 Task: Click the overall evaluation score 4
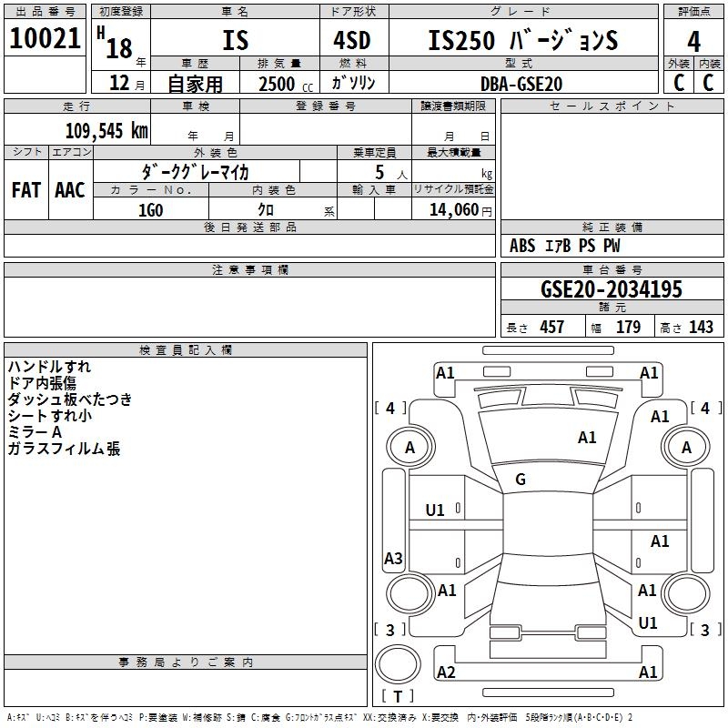[693, 41]
